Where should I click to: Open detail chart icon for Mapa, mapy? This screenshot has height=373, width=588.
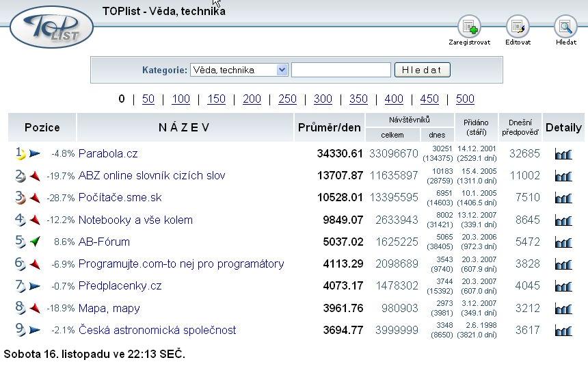[x=563, y=309]
